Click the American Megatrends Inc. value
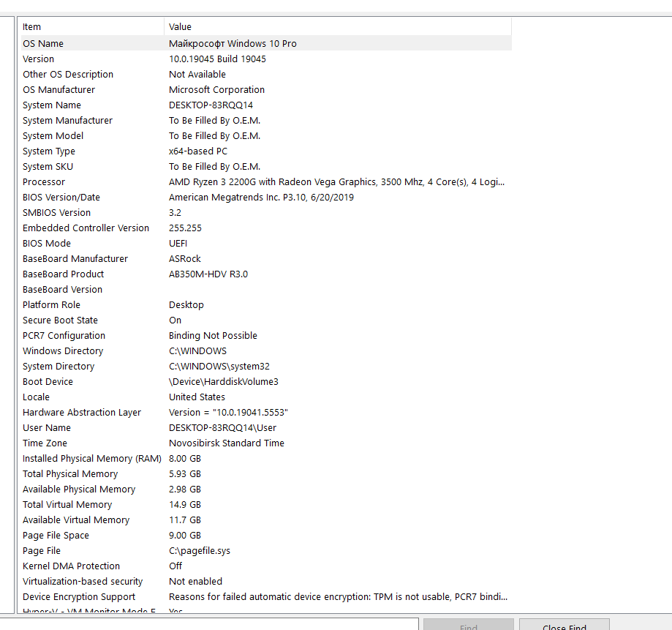Screen dimensions: 672x630 [261, 198]
